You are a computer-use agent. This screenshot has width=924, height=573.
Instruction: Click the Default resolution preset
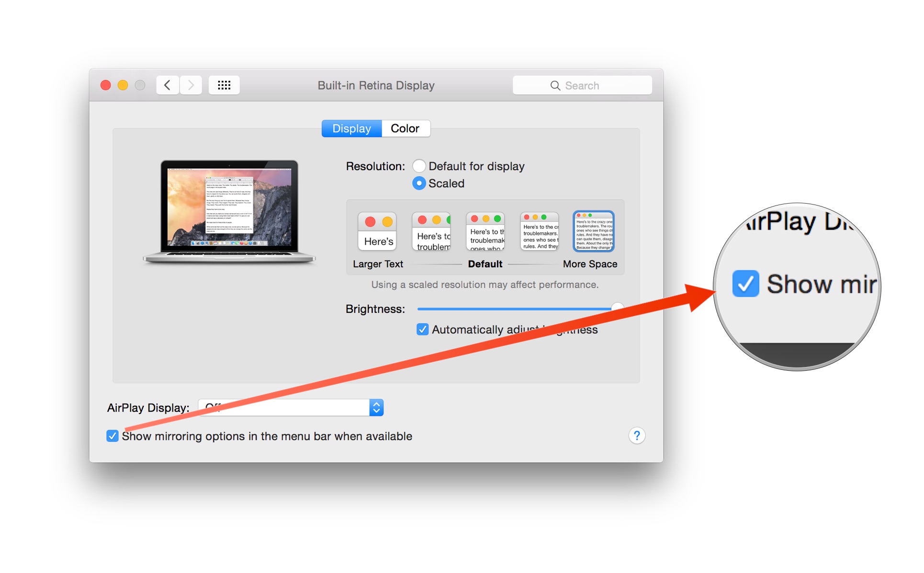tap(485, 239)
